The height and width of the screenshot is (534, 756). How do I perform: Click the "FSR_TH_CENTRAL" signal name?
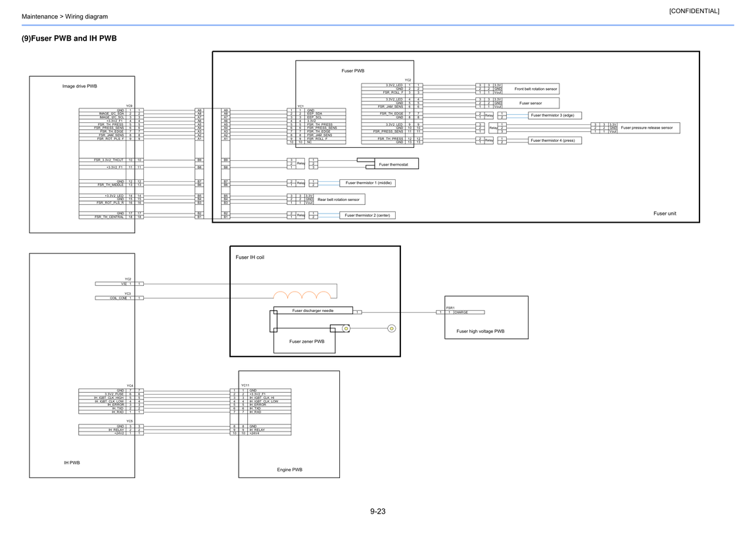(x=109, y=217)
